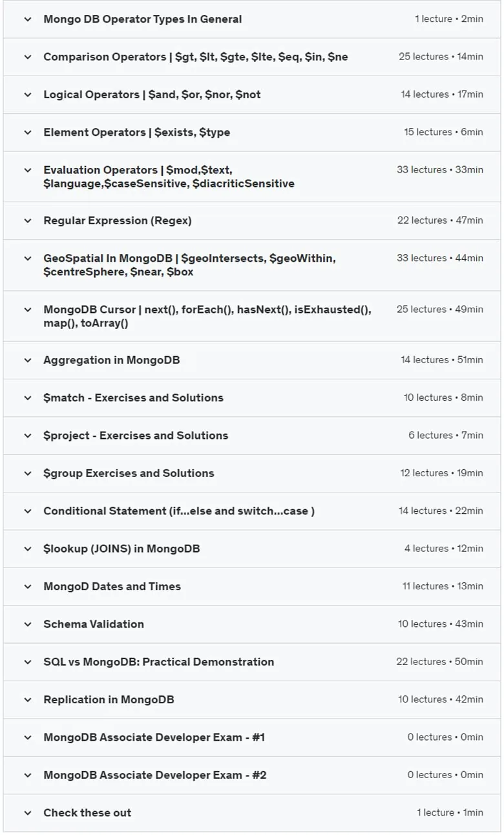The image size is (504, 835).
Task: Expand the Conditional Statement if...else section
Action: coord(252,511)
